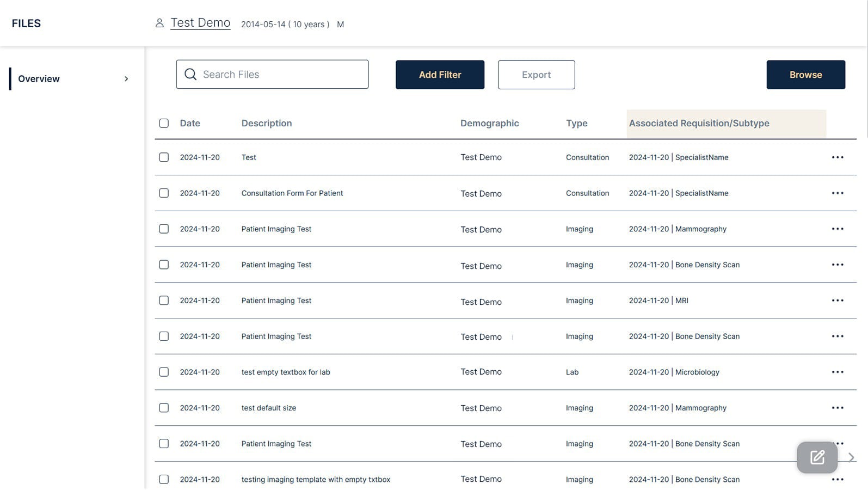Click the 'test empty textbox for lab' description

point(286,372)
